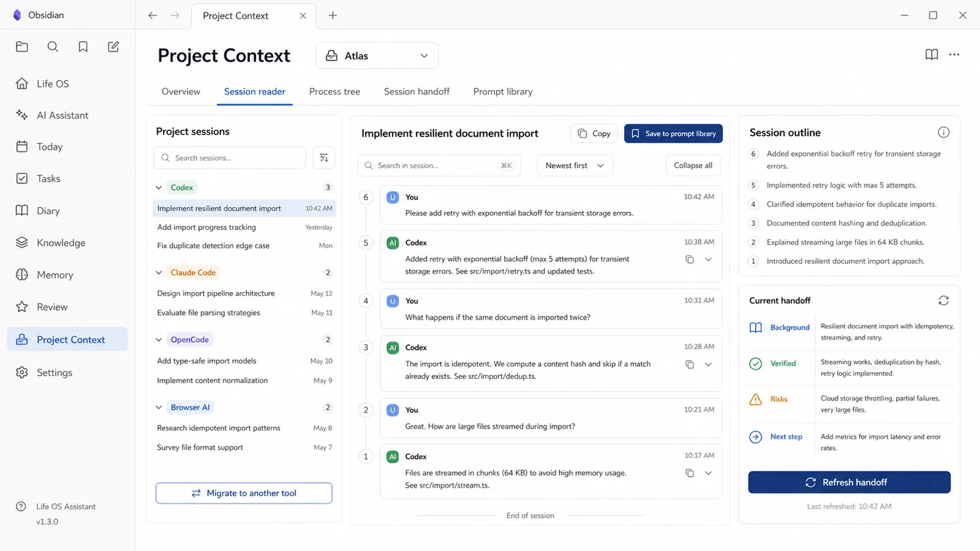Copy the 10:17 AM Codex message
The image size is (980, 551).
[x=690, y=473]
